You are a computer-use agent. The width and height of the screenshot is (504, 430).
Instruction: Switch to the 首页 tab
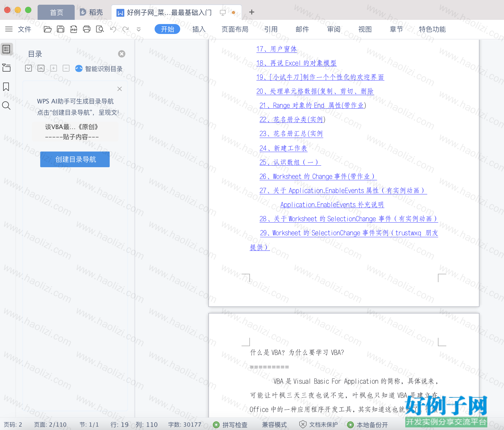pos(56,12)
